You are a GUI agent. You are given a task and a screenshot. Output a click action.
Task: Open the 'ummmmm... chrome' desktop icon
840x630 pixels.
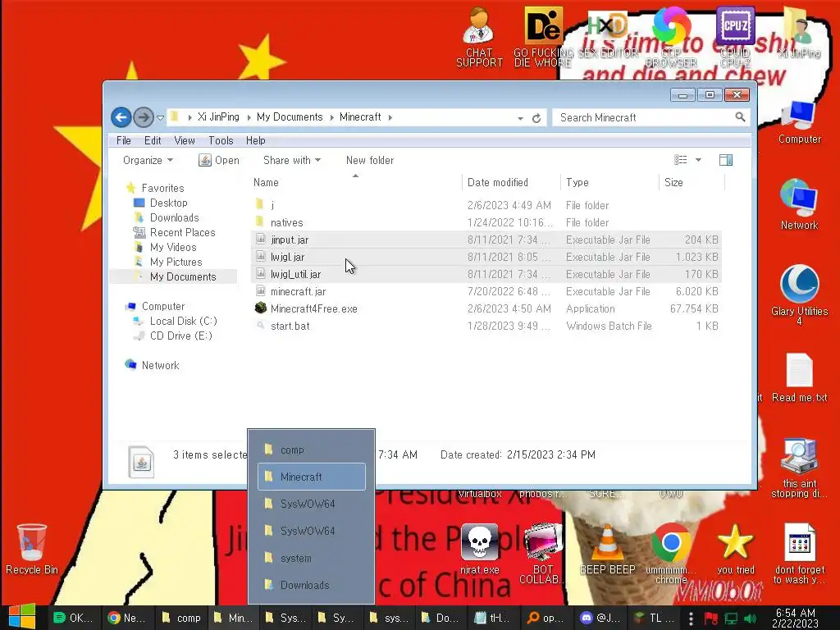coord(671,554)
